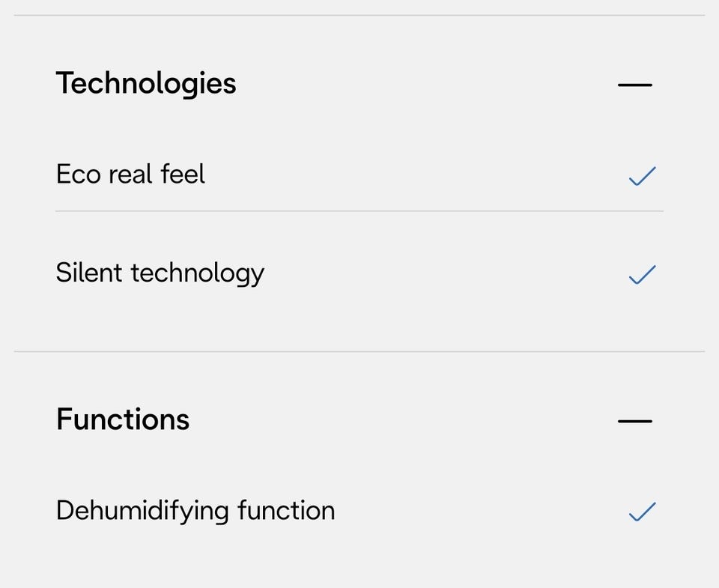The height and width of the screenshot is (588, 719).
Task: Click the Silent technology checkmark icon
Action: pyautogui.click(x=642, y=275)
